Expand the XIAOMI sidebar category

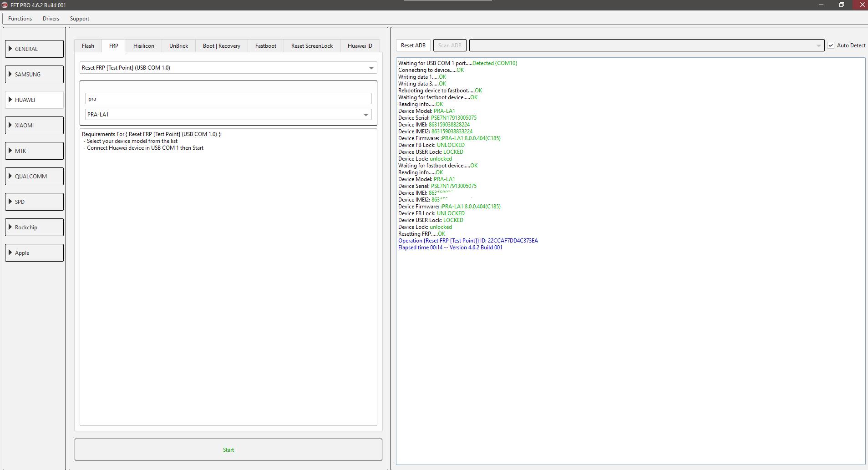point(34,125)
